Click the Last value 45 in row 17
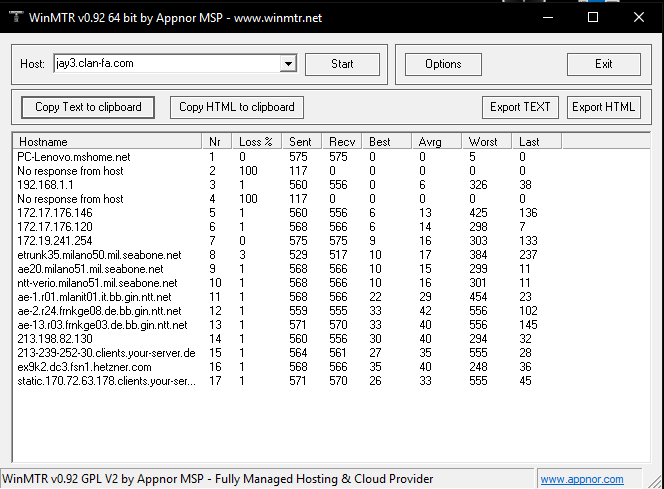Screen dimensions: 664x489 525,381
